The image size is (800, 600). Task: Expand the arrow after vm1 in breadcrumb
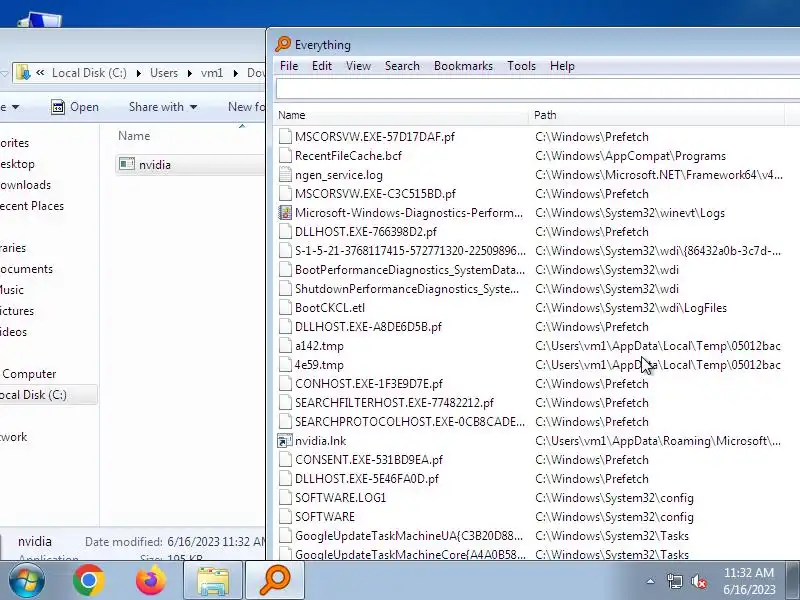pyautogui.click(x=235, y=73)
